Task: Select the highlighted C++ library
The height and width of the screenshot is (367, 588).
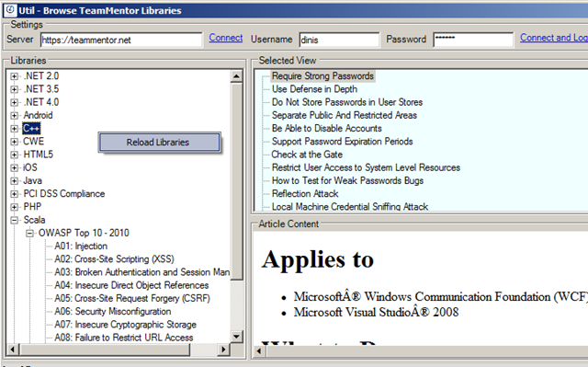Action: click(x=31, y=129)
